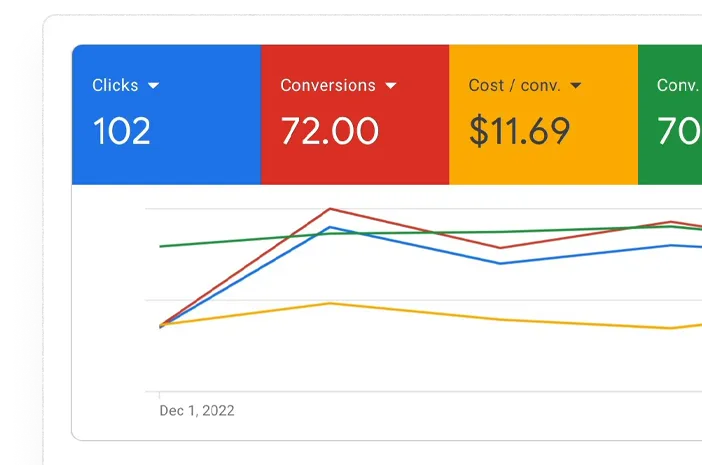The height and width of the screenshot is (465, 702).
Task: Click the Clicks metric label text
Action: 115,85
